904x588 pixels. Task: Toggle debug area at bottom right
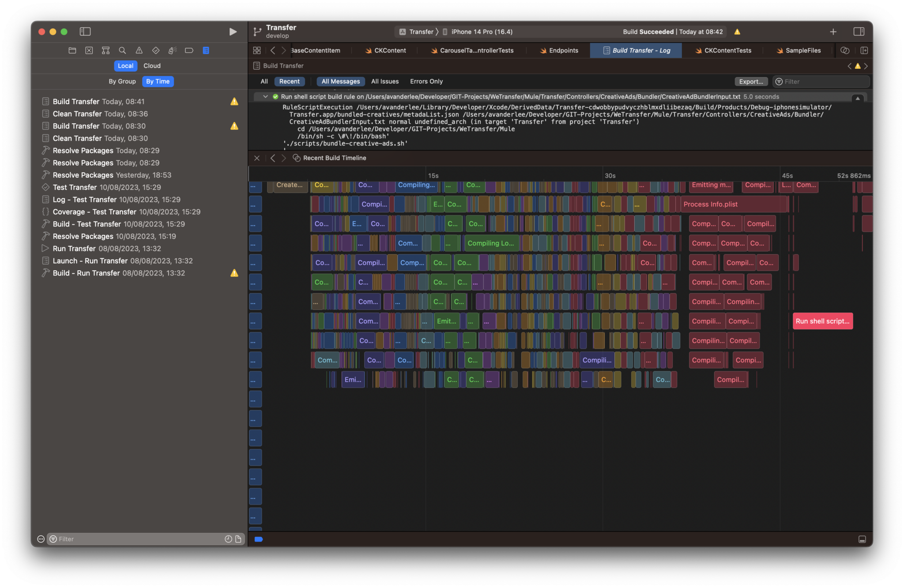click(x=862, y=539)
